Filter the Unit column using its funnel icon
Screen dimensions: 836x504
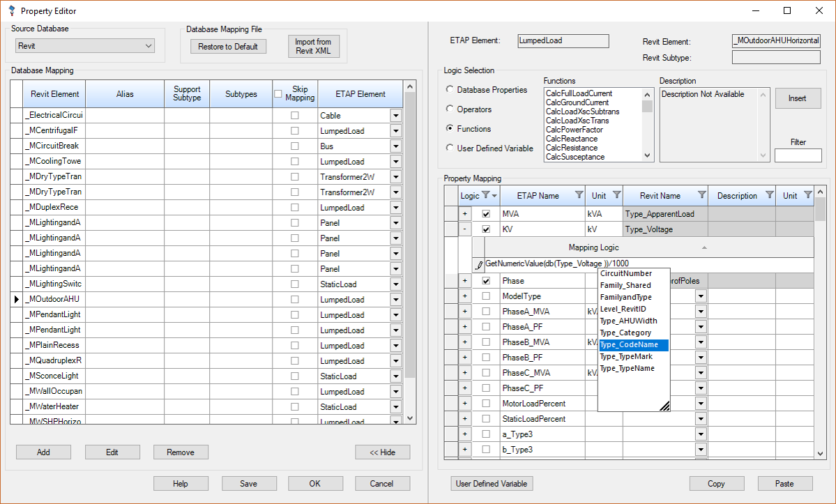[x=616, y=195]
